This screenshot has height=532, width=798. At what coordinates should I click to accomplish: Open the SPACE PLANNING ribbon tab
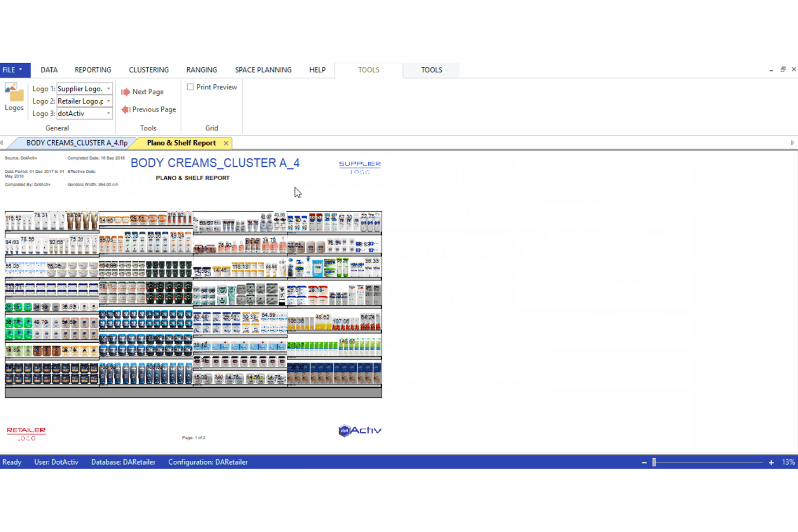click(x=263, y=70)
